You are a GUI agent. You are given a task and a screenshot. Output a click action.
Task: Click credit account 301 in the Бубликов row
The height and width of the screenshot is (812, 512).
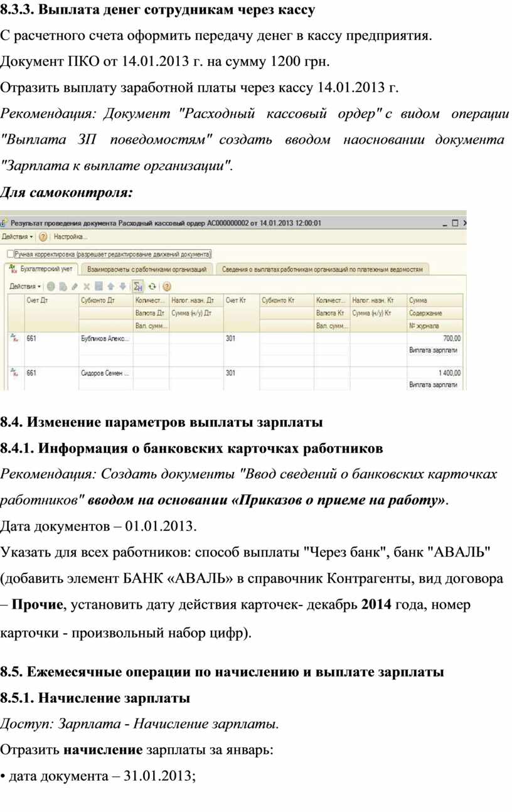point(231,339)
